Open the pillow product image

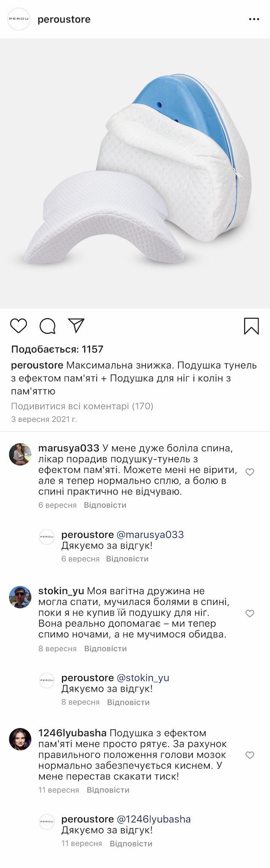[135, 173]
